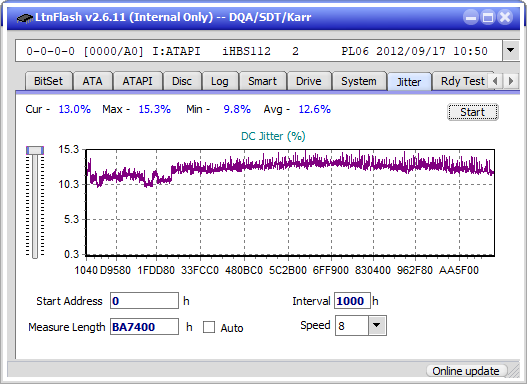Close the LtnFlash window

tap(505, 17)
